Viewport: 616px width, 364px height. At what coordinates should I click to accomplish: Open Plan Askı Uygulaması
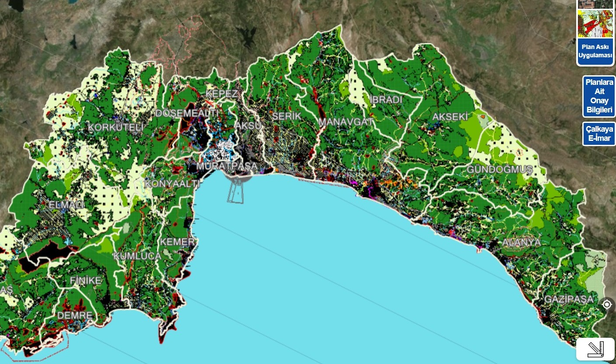tap(595, 52)
